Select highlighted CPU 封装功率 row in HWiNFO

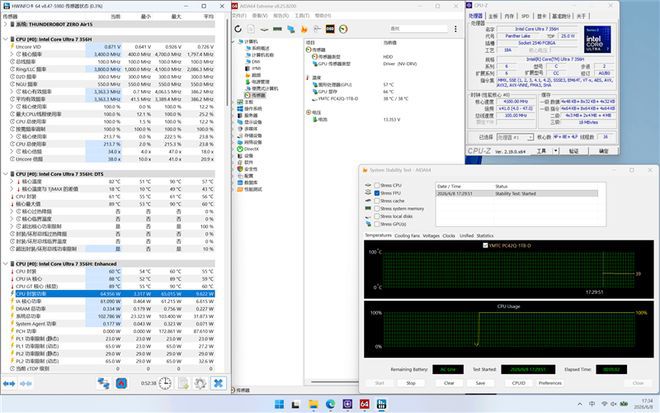(x=108, y=294)
